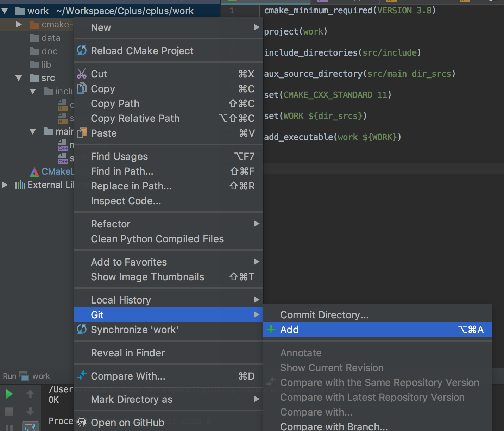Click the Synchronize 'work' refresh icon
The image size is (504, 431).
point(82,329)
